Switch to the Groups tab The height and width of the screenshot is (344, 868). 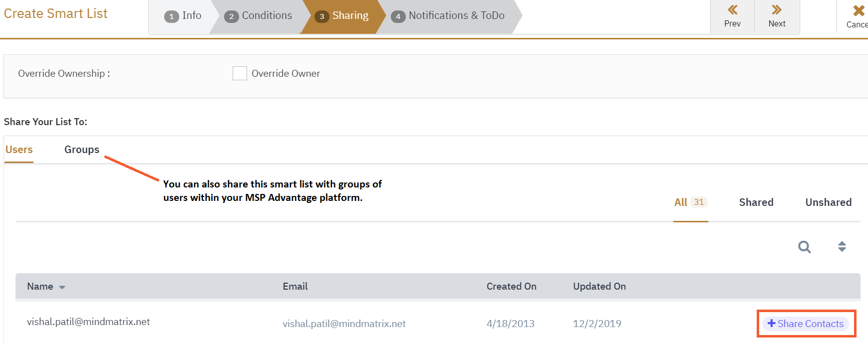click(x=82, y=150)
